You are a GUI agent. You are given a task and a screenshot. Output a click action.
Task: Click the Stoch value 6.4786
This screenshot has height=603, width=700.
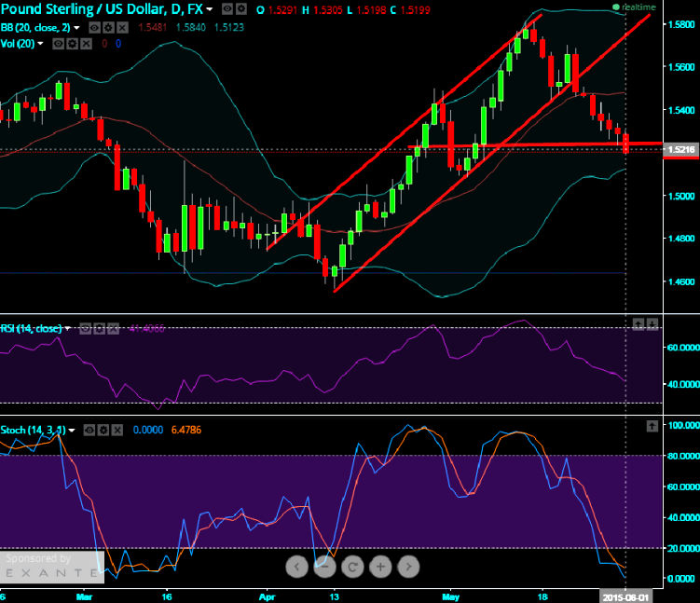(x=186, y=431)
